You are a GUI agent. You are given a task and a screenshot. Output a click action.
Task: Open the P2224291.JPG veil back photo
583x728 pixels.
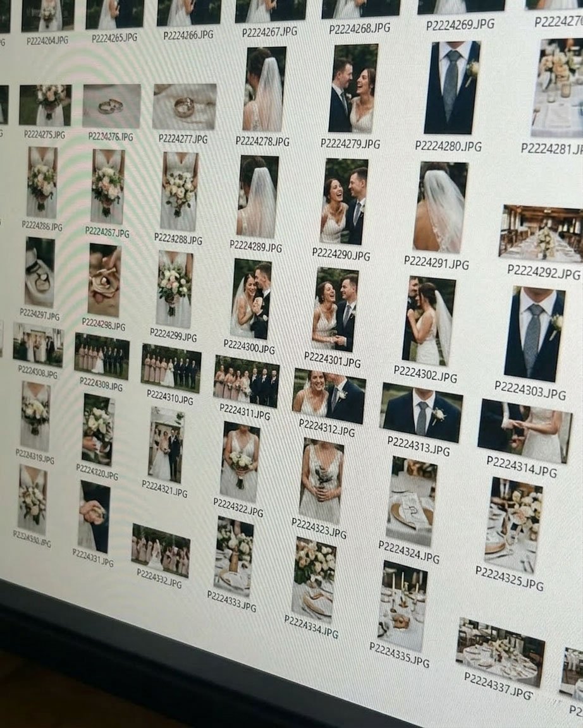441,207
